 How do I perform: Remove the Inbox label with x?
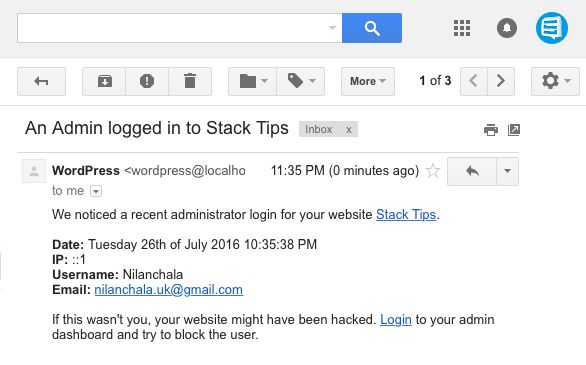click(349, 130)
